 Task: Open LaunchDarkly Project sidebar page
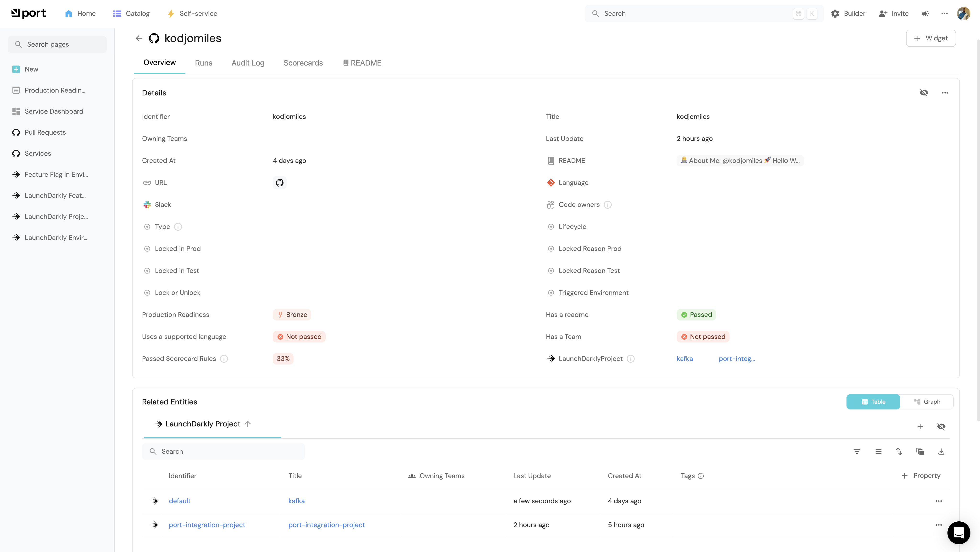pos(50,217)
